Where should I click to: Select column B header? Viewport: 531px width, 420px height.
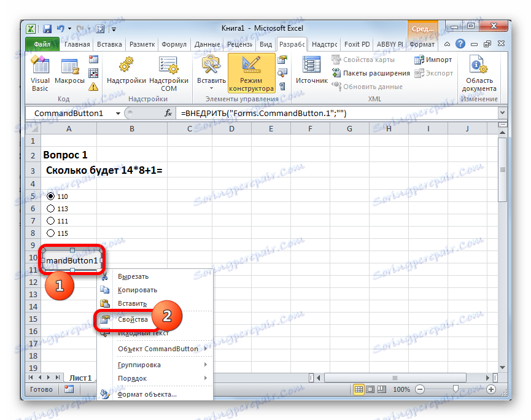coord(132,129)
